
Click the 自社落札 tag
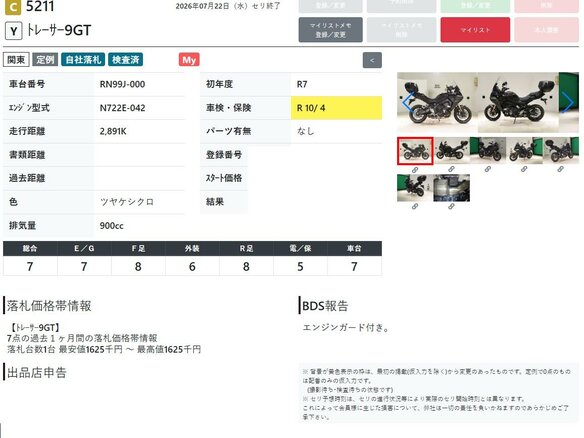83,60
